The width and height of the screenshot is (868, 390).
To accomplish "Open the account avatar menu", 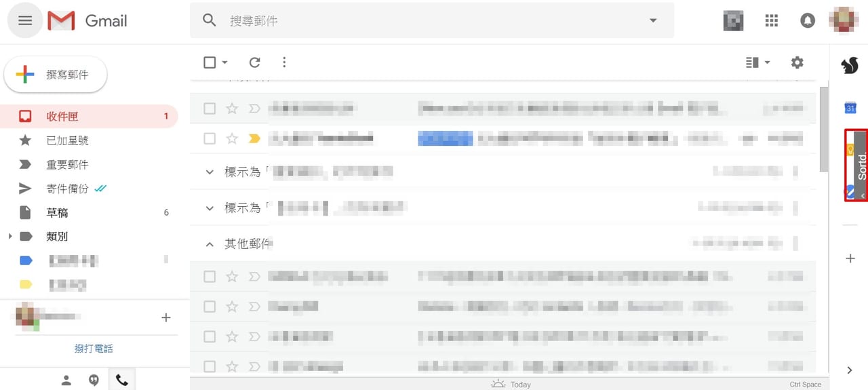I will [844, 20].
